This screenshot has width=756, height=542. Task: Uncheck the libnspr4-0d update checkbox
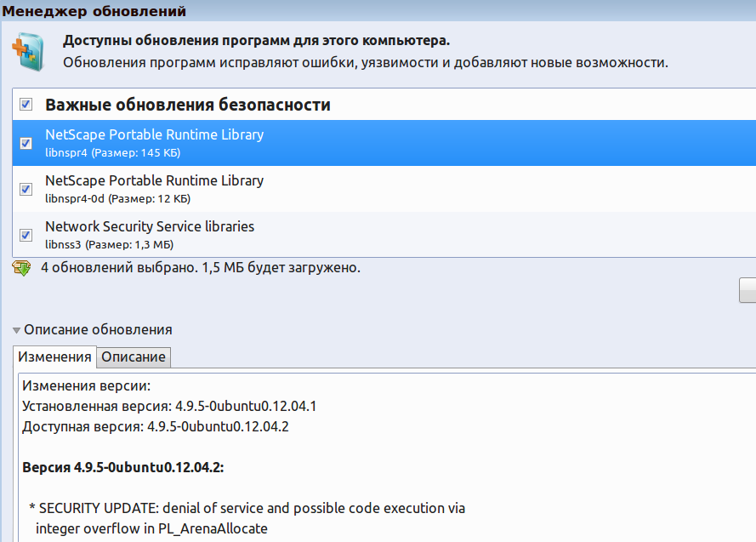click(x=26, y=189)
